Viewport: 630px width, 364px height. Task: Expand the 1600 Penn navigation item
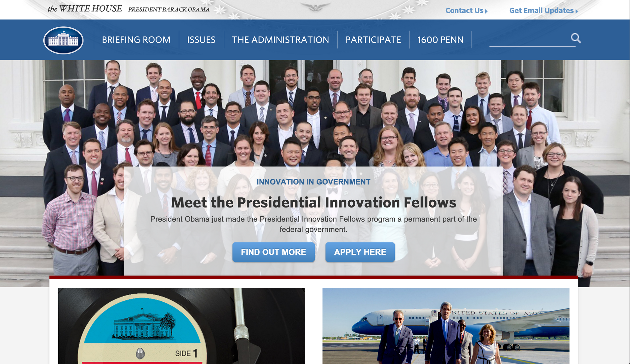coord(440,40)
